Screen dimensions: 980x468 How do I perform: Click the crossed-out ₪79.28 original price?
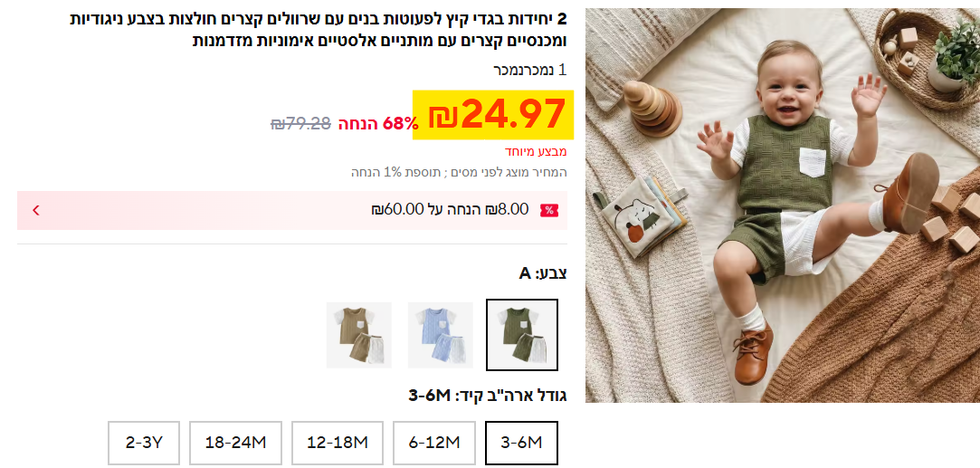pyautogui.click(x=300, y=124)
